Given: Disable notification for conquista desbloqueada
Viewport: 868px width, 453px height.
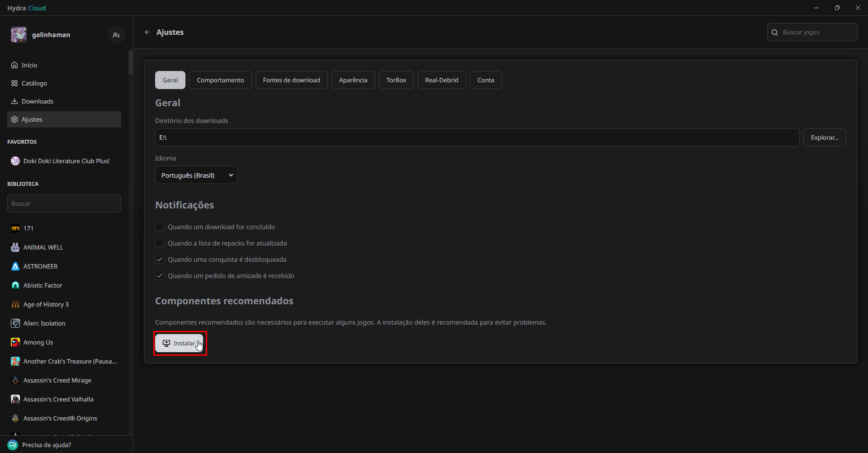Looking at the screenshot, I should click(x=160, y=259).
